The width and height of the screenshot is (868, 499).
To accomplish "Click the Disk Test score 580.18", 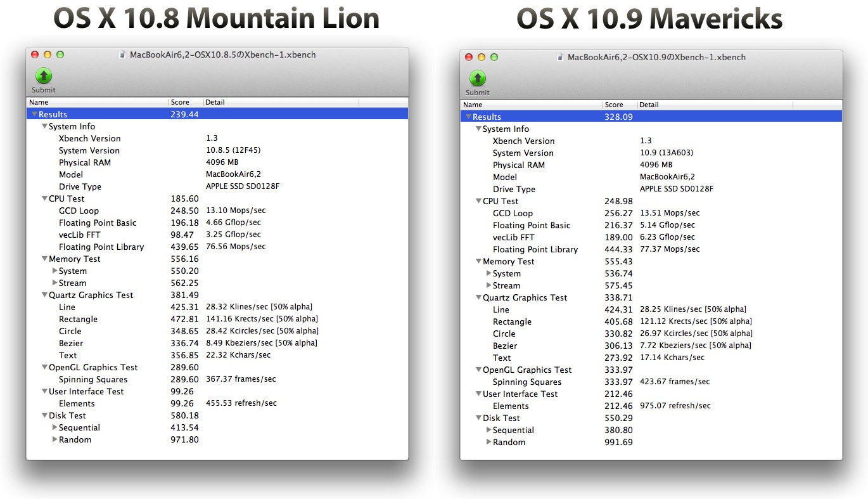I will click(x=184, y=415).
